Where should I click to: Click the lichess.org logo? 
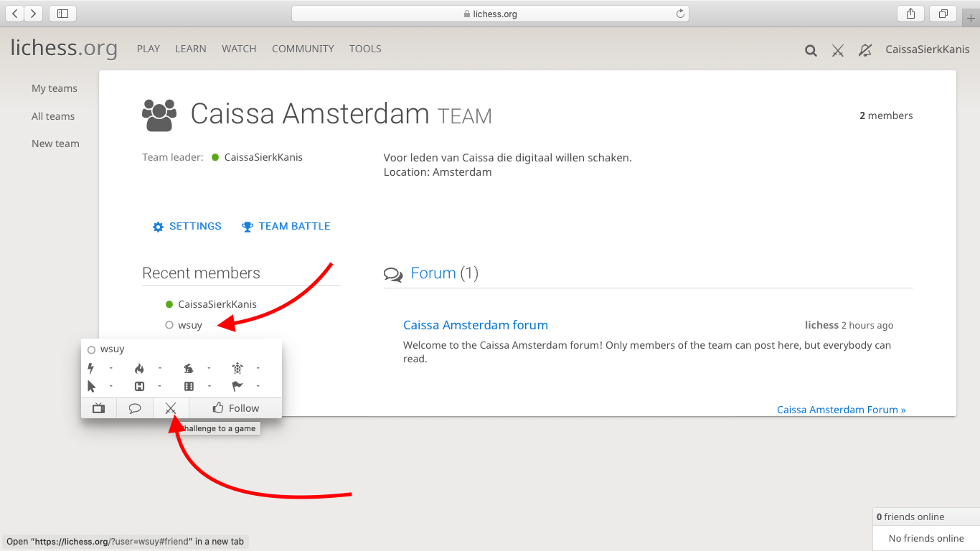[x=64, y=48]
